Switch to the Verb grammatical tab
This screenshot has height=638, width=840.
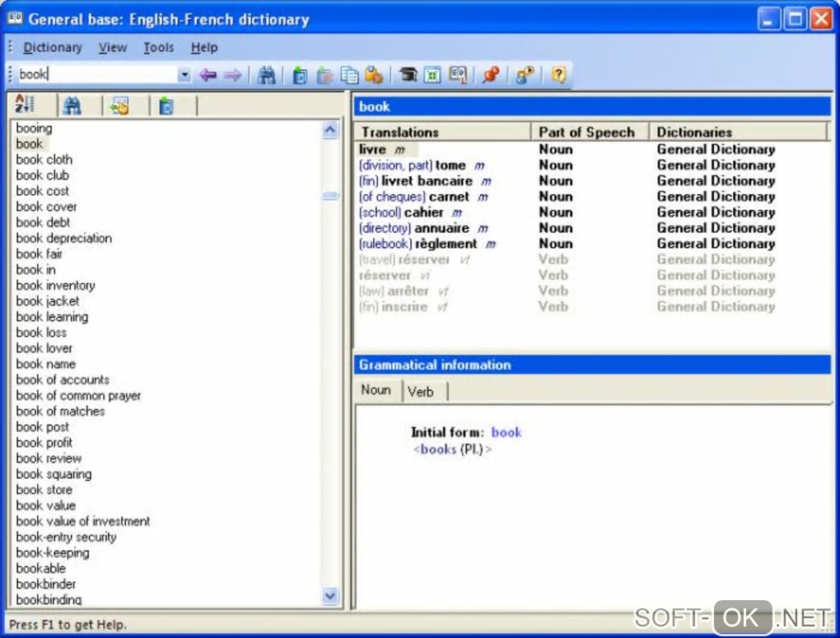coord(421,392)
